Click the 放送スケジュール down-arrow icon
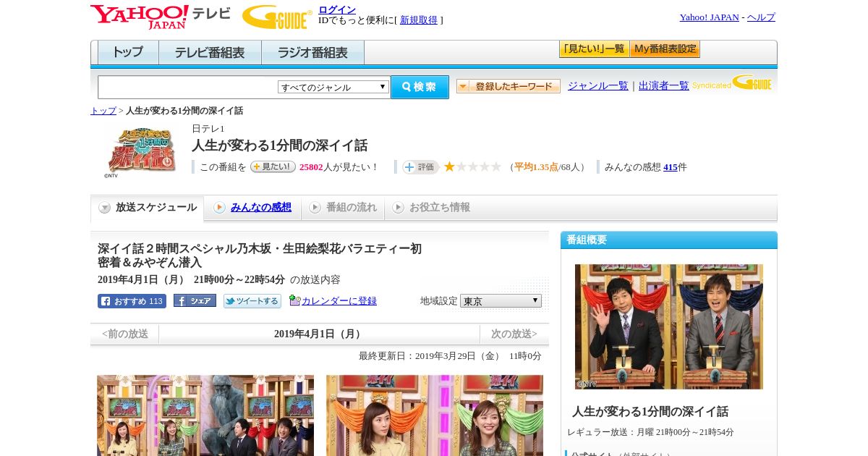Viewport: 868px width, 456px height. point(105,208)
